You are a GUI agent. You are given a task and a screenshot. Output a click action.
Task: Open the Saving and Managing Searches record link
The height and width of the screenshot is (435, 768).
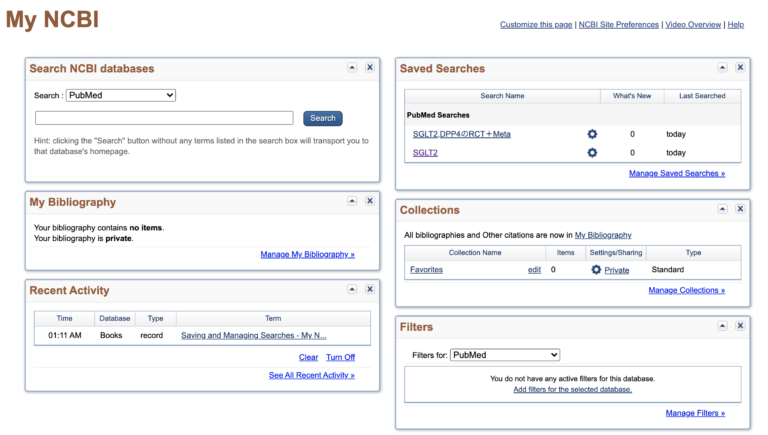tap(254, 335)
